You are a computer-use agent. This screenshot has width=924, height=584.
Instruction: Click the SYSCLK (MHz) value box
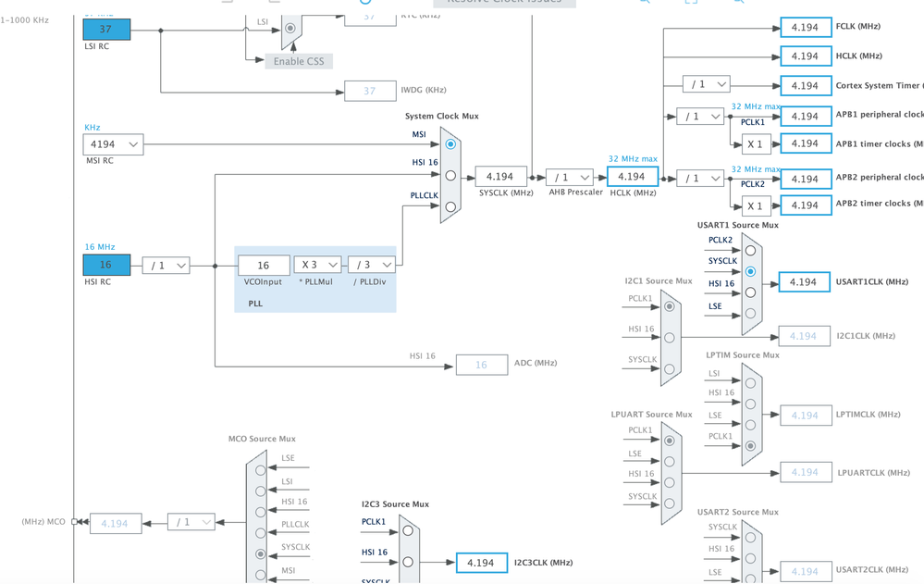coord(501,177)
